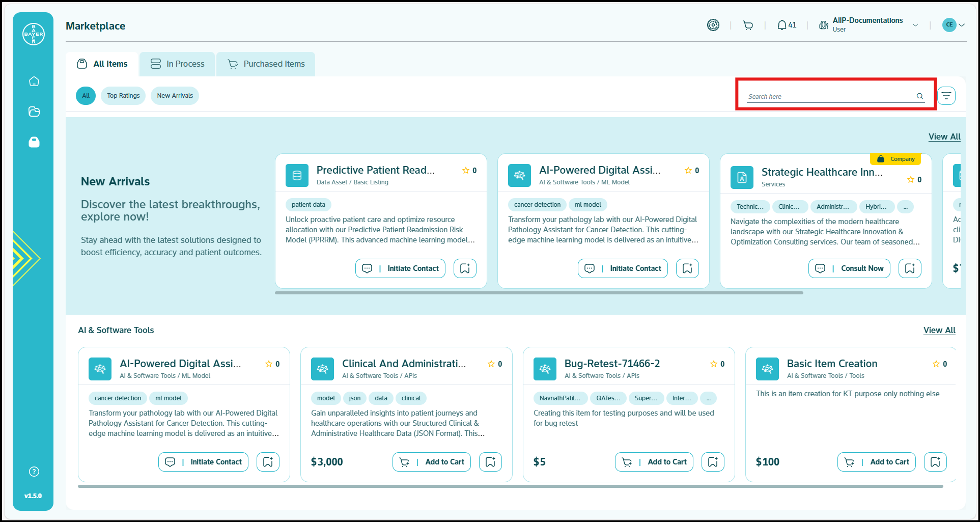The image size is (980, 522).
Task: Open the notifications bell icon
Action: [782, 25]
